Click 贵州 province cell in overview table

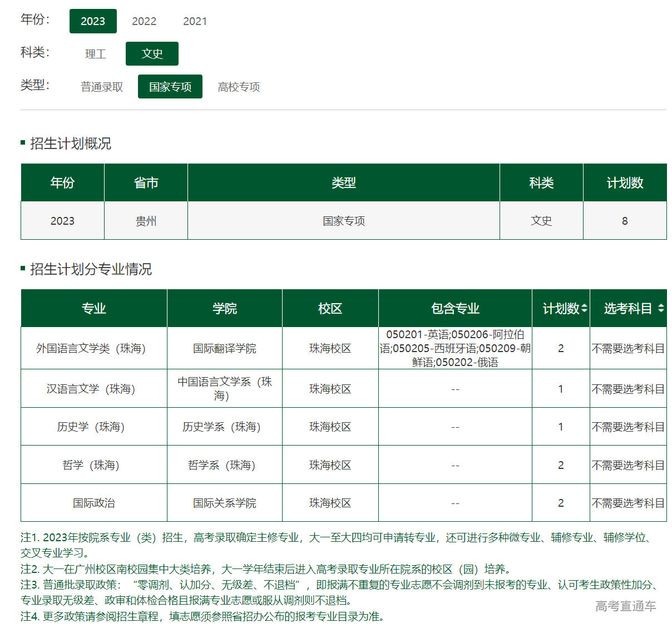click(x=146, y=221)
